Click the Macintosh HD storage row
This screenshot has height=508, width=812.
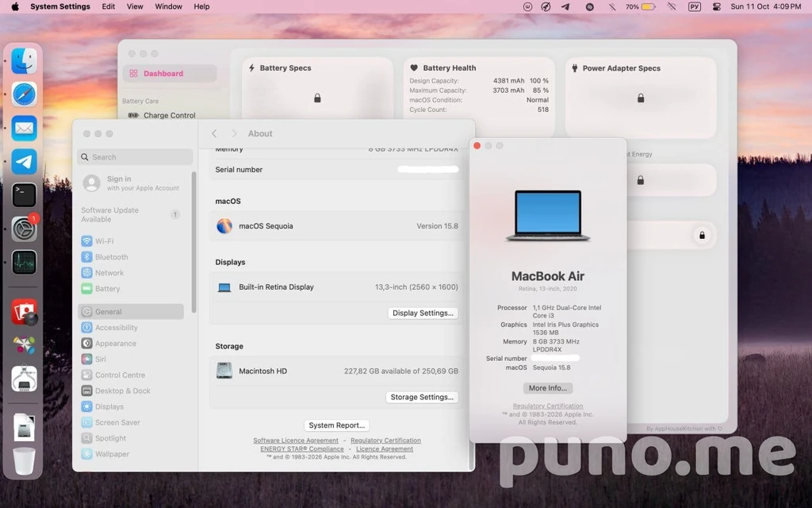(336, 371)
